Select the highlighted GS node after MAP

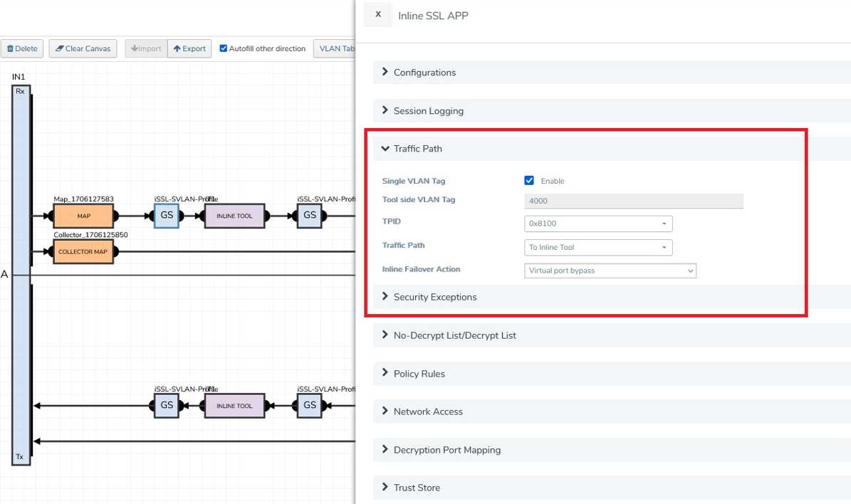[167, 216]
